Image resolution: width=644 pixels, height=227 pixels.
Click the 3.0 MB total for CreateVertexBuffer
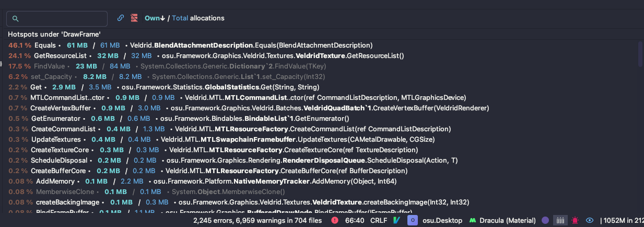coord(149,108)
